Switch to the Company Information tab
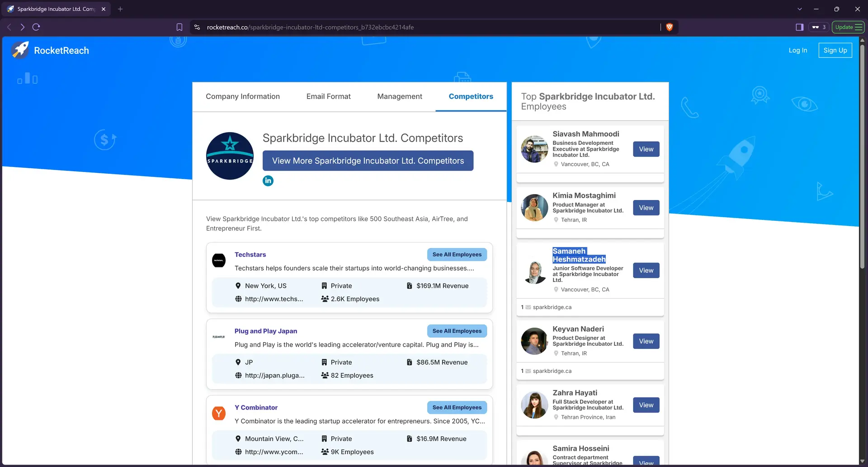The height and width of the screenshot is (467, 868). click(x=243, y=96)
